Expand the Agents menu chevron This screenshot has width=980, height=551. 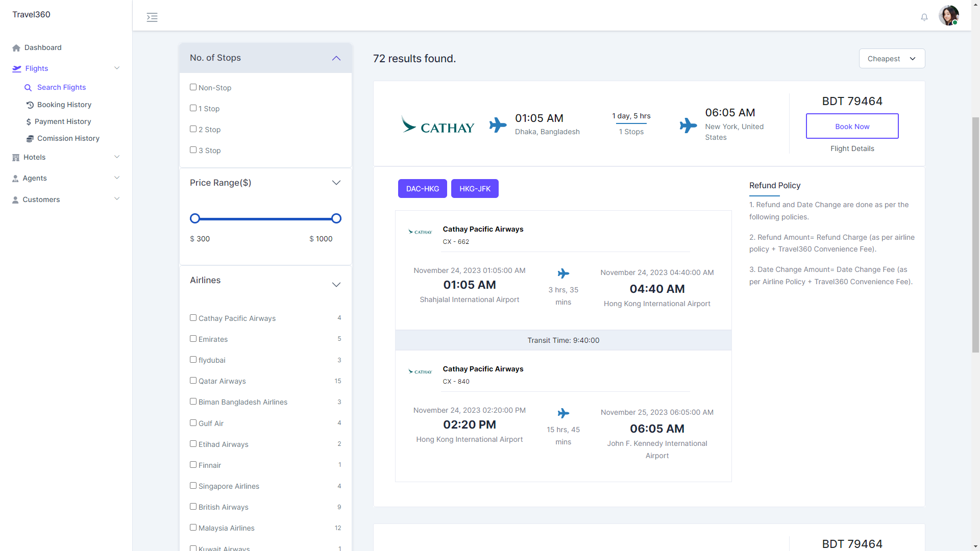(117, 178)
